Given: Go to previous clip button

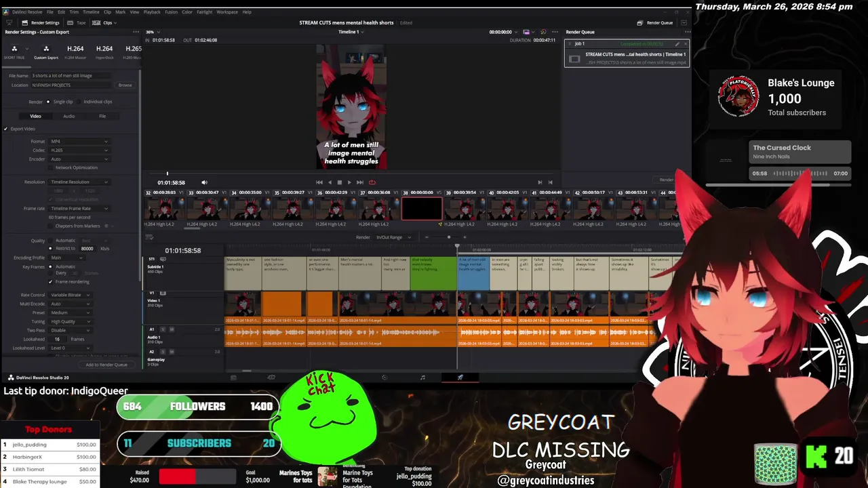Looking at the screenshot, I should click(x=550, y=182).
